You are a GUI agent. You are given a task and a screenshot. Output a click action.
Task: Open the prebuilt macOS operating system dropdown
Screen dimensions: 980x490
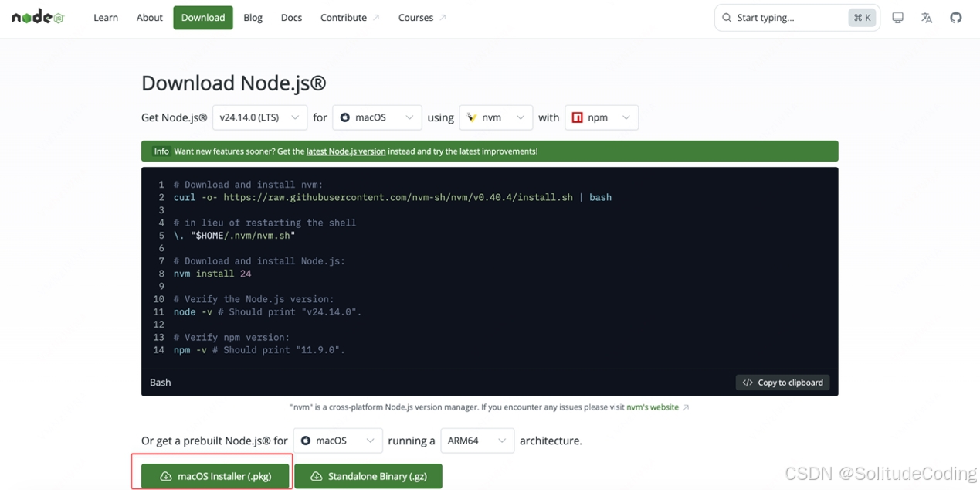(337, 441)
